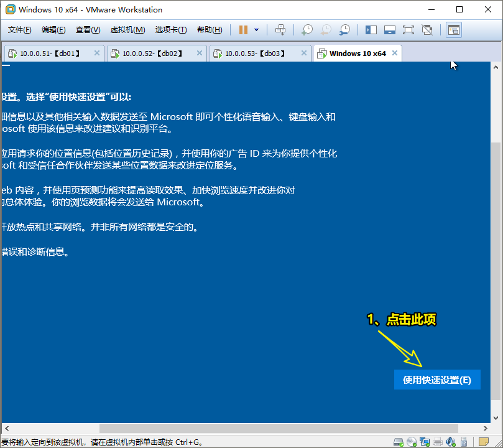The image size is (503, 448).
Task: Click the Unity mode toolbar icon
Action: (427, 30)
